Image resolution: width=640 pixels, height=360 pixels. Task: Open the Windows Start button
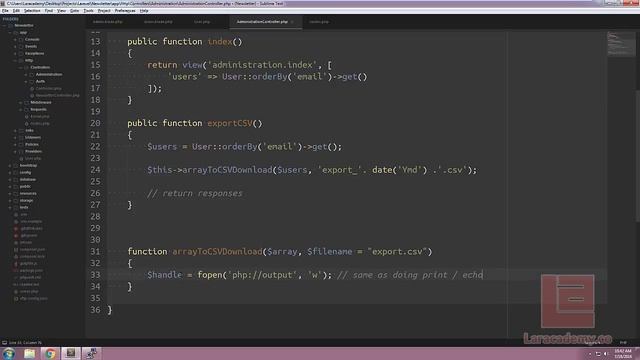pos(8,353)
